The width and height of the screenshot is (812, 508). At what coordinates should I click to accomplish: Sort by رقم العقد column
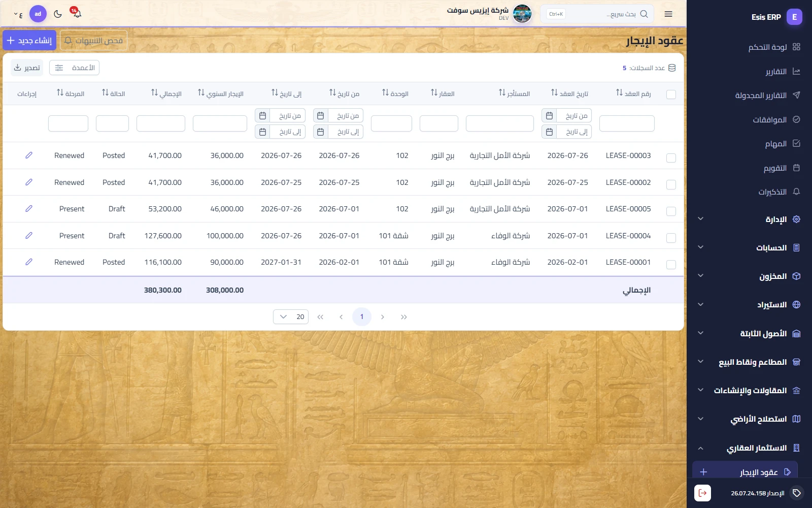(x=619, y=93)
